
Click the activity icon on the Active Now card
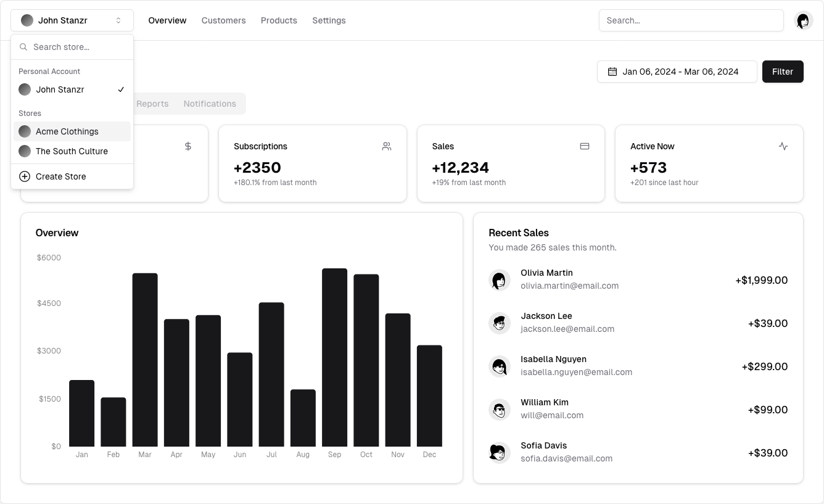click(x=783, y=146)
